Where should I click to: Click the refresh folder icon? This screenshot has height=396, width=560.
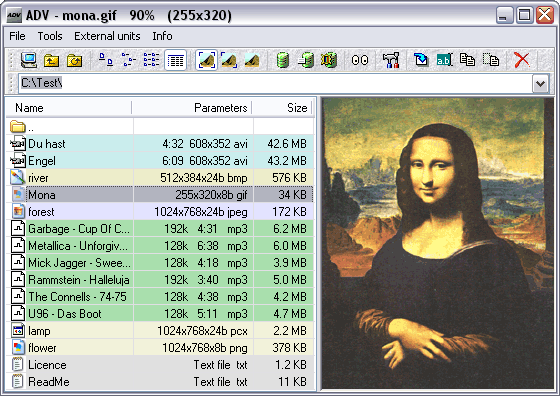click(74, 60)
